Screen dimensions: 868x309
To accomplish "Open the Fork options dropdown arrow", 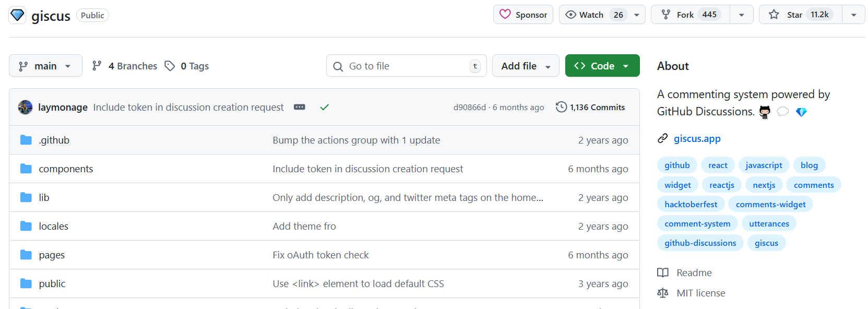I will coord(741,15).
